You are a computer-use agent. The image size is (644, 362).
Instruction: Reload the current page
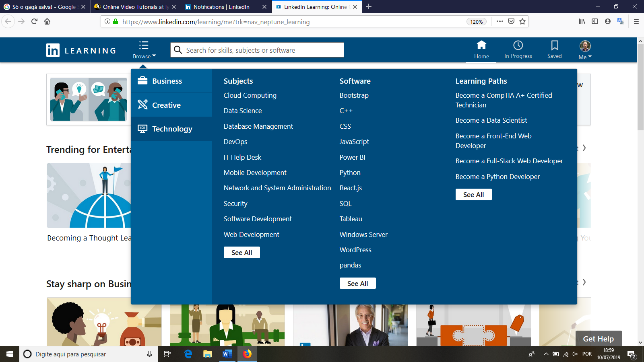(x=35, y=22)
